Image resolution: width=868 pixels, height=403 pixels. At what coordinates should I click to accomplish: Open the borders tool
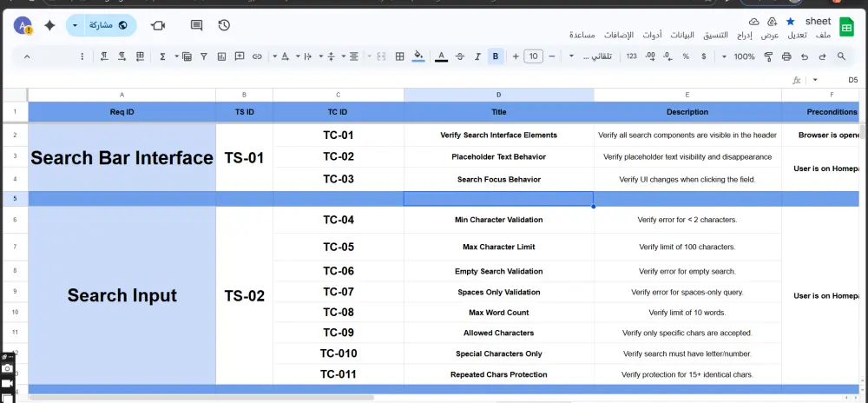click(399, 56)
